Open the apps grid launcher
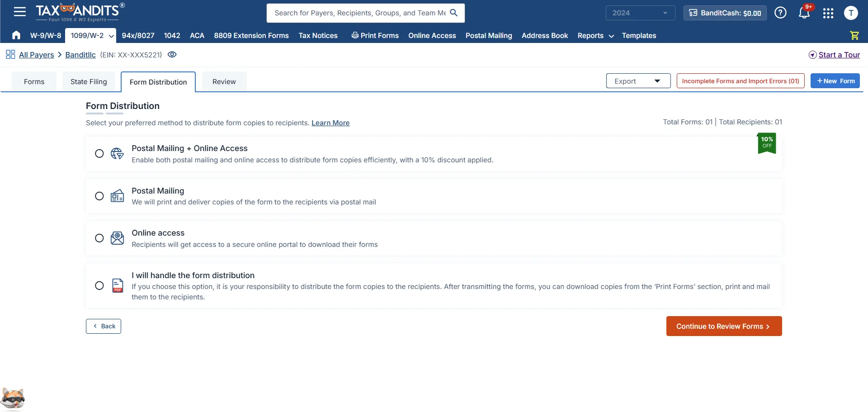Viewport: 868px width, 412px height. pyautogui.click(x=828, y=13)
